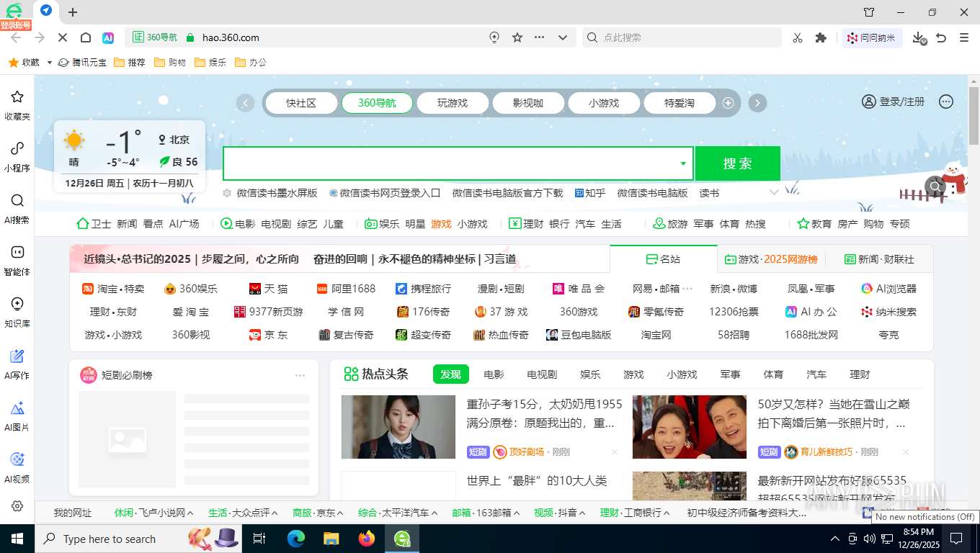Expand the hot search words chevron
The width and height of the screenshot is (980, 553).
coord(775,193)
